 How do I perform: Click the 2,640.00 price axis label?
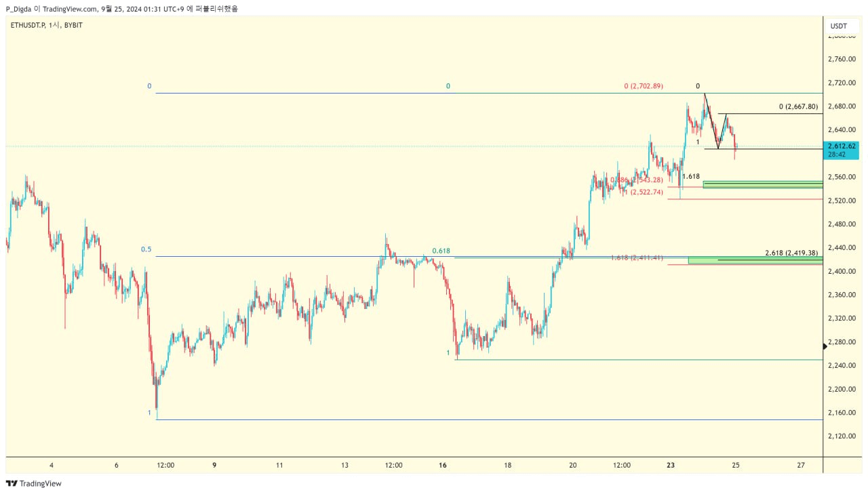tap(842, 130)
